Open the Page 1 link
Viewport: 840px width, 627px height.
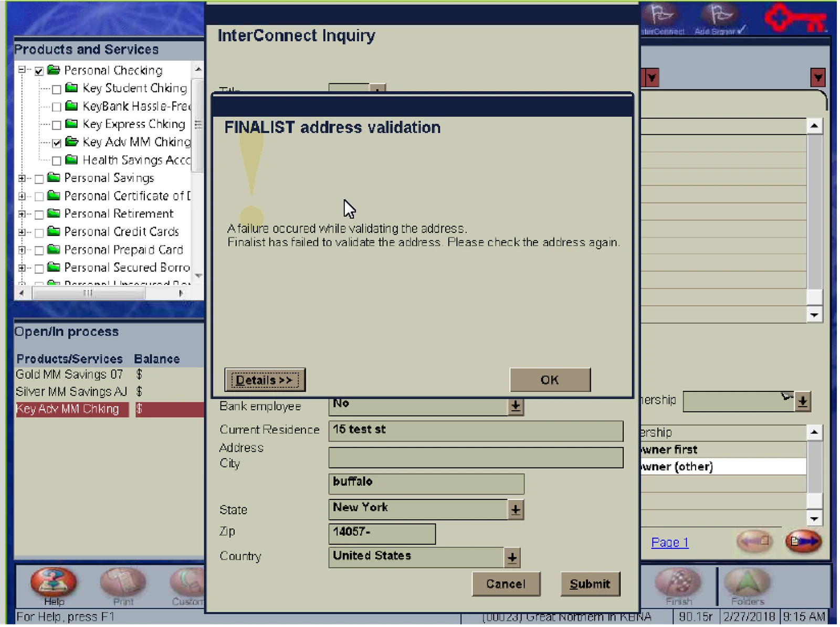pos(669,543)
